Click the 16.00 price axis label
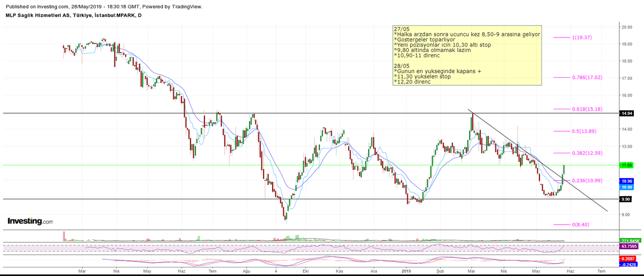 627,95
